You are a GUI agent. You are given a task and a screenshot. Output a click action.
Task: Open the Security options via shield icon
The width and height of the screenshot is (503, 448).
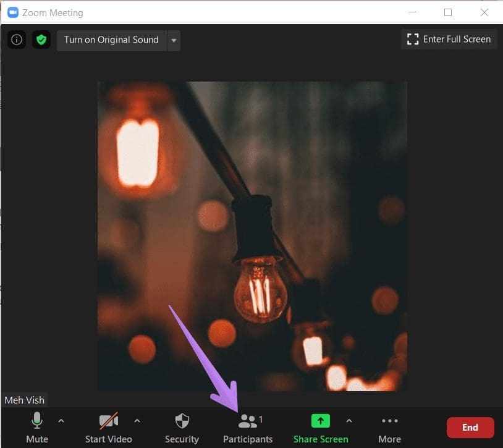point(181,425)
